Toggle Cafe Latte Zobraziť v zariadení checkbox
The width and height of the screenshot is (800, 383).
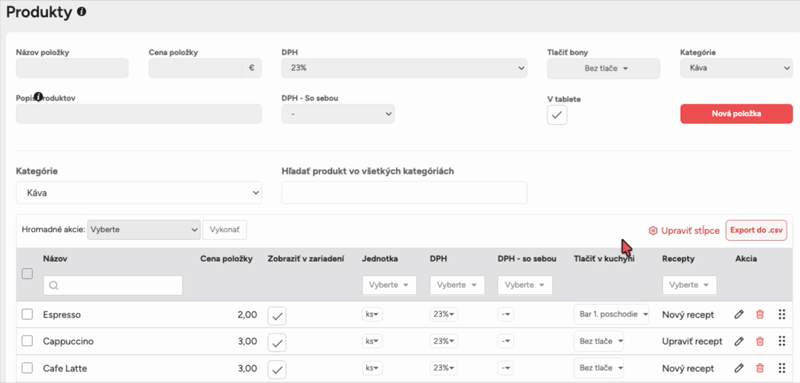277,369
